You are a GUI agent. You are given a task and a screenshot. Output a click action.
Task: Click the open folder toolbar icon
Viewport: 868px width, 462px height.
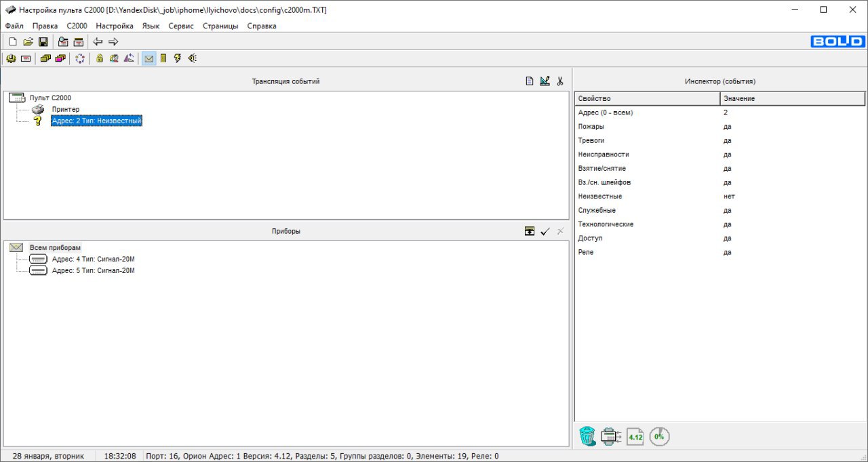(x=28, y=42)
